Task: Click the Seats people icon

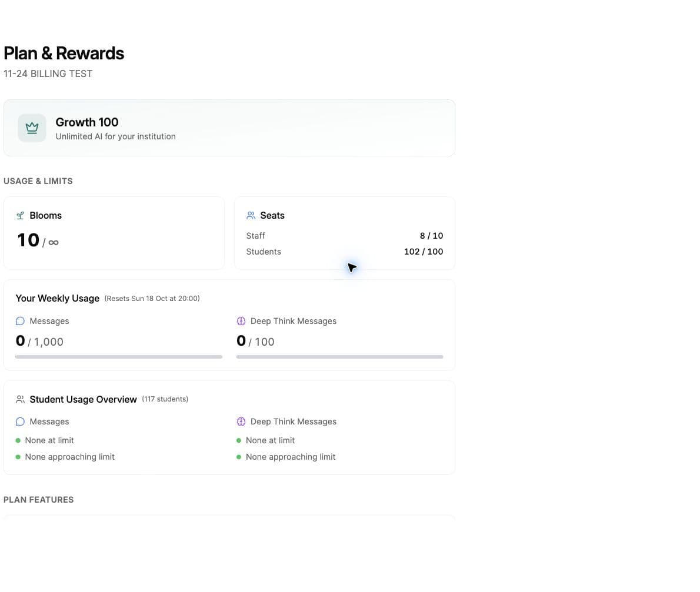Action: coord(251,216)
